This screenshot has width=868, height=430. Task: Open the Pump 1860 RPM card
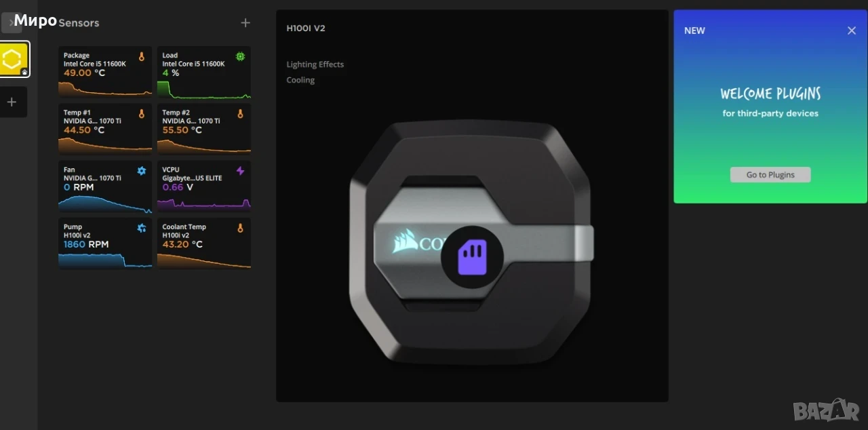(x=105, y=243)
